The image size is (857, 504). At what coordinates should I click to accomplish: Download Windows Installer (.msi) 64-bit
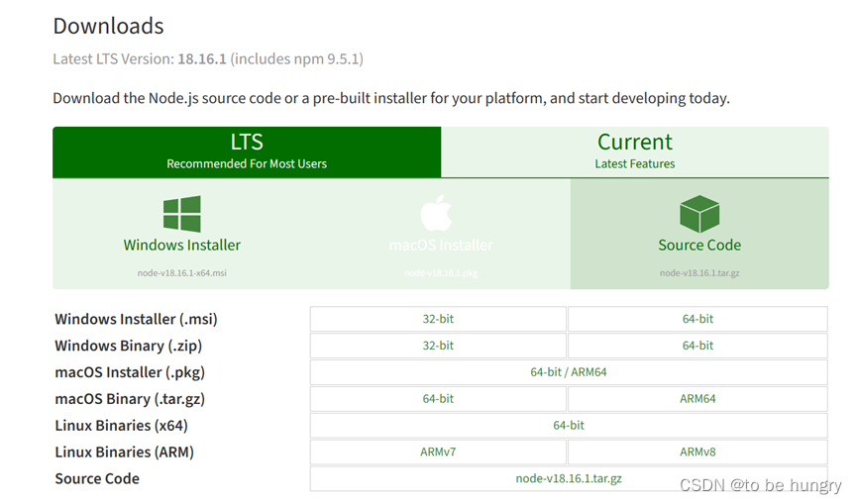[x=697, y=319]
